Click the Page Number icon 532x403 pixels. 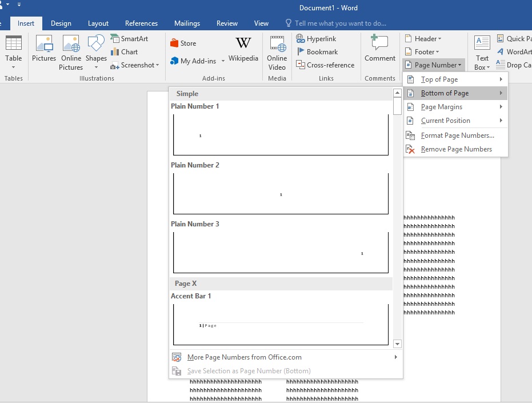[409, 65]
